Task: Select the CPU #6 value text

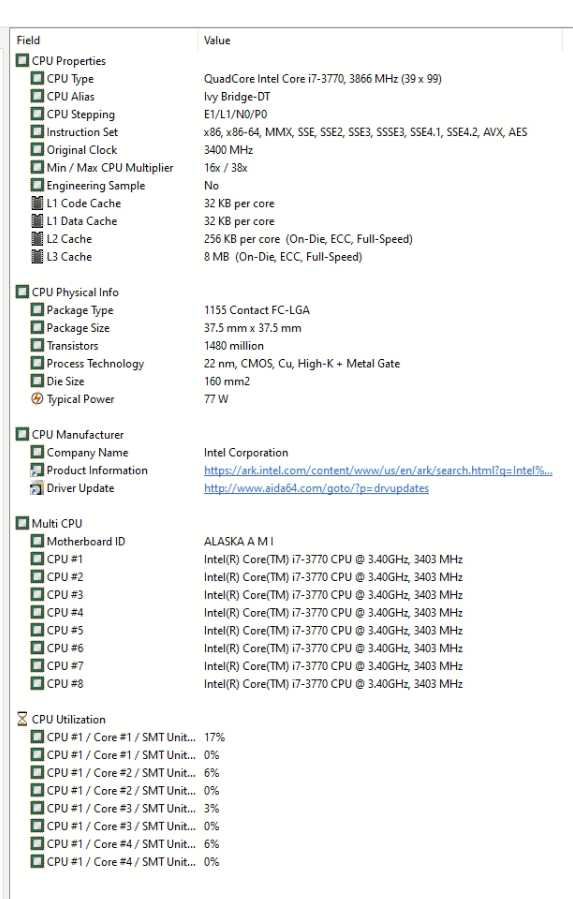Action: (333, 647)
